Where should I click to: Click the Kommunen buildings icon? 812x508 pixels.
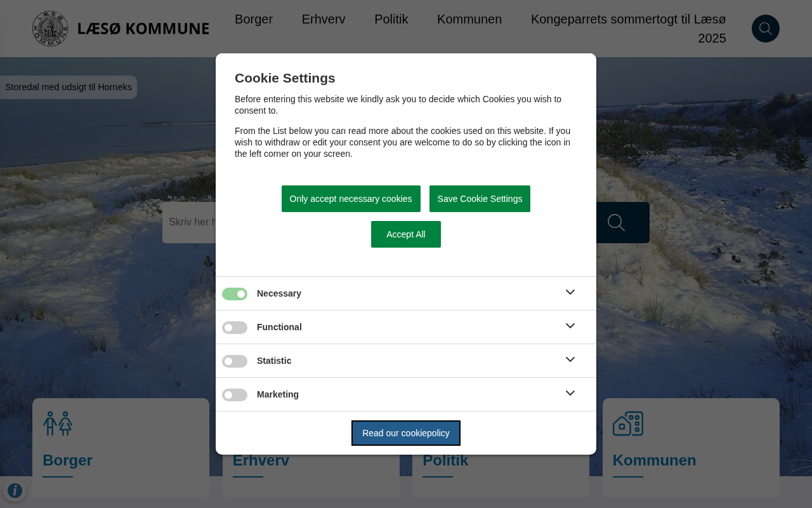click(x=627, y=424)
